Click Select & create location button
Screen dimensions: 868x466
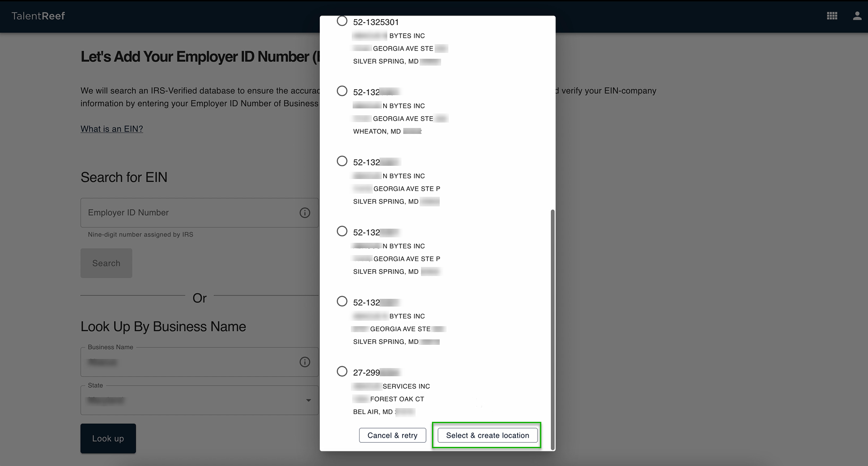pyautogui.click(x=487, y=435)
